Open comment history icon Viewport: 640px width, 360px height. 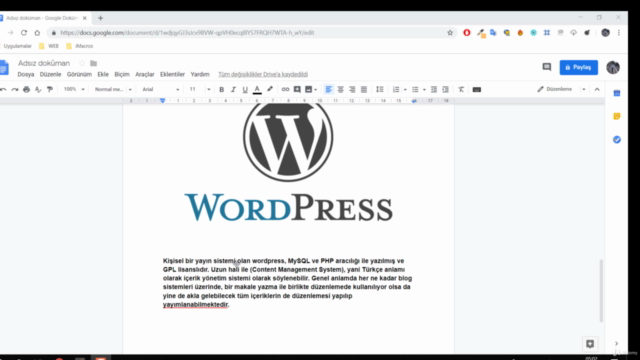click(547, 67)
